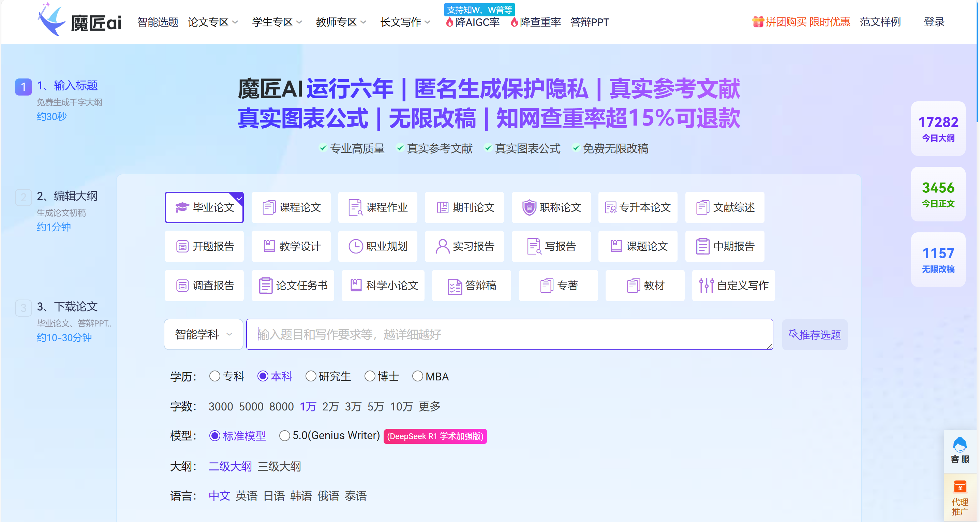Expand 长文写作 menu
Viewport: 980px width, 522px height.
(x=405, y=22)
